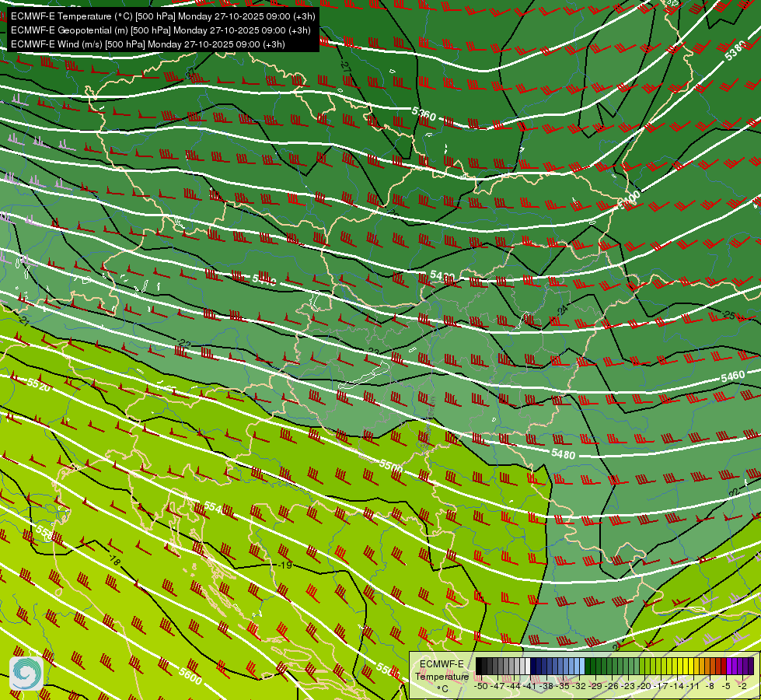Viewport: 761px width, 700px height.
Task: Click the -18 isotherm label on the map
Action: (114, 560)
